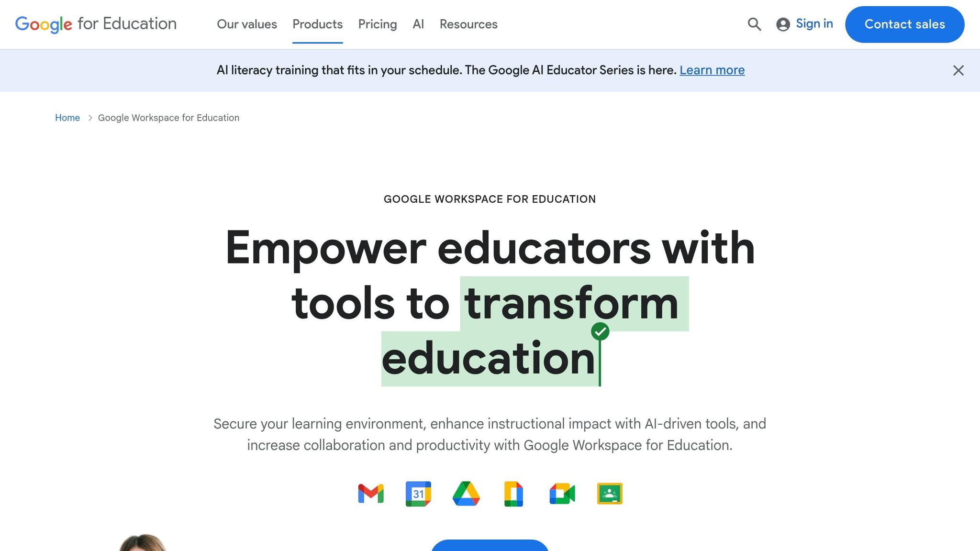Dismiss the AI literacy announcement banner

(958, 70)
